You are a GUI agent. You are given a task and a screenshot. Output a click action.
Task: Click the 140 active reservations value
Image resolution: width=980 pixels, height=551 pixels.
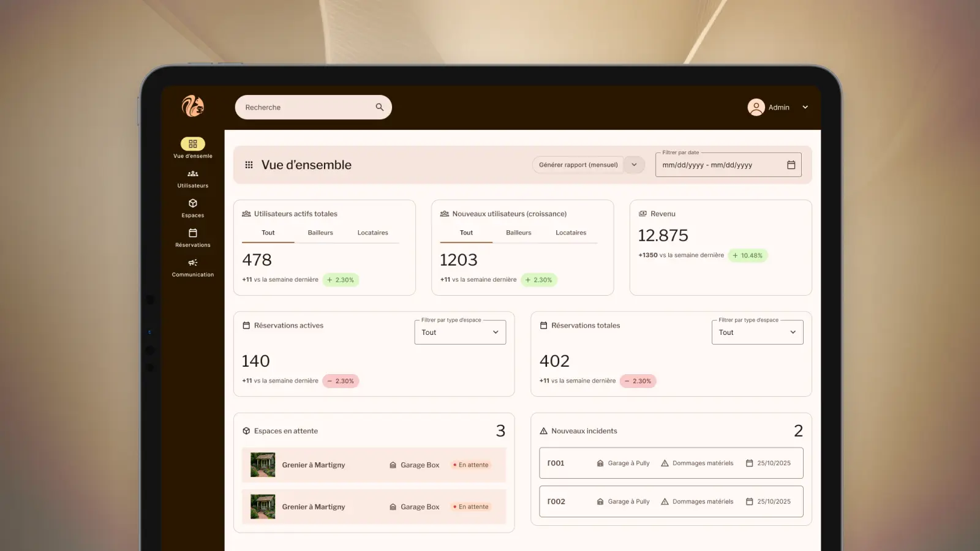(255, 361)
